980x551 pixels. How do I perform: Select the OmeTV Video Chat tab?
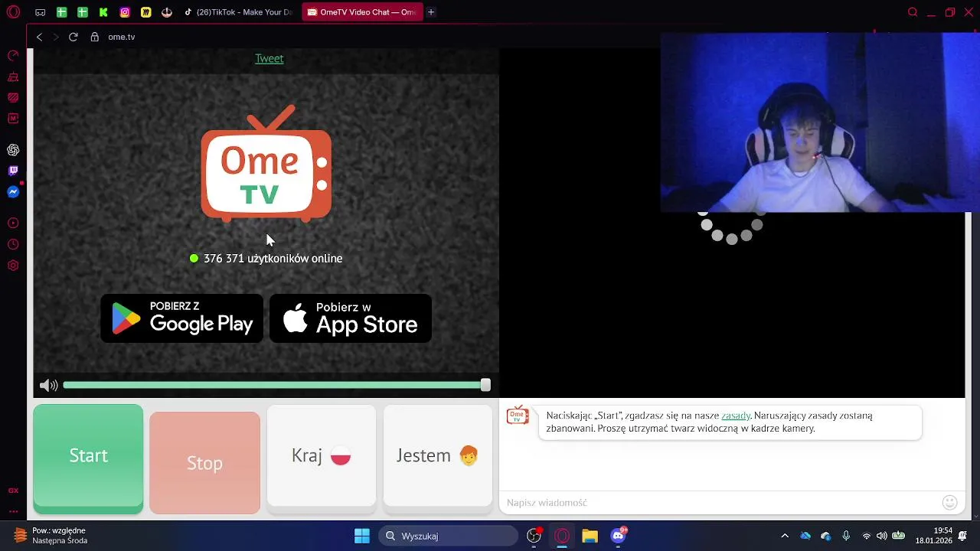click(x=361, y=12)
